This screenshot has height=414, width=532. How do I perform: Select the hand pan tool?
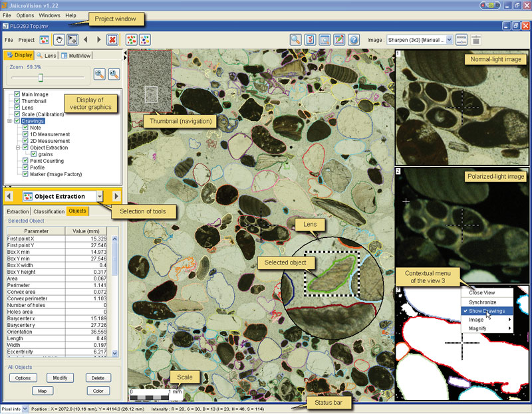[59, 40]
